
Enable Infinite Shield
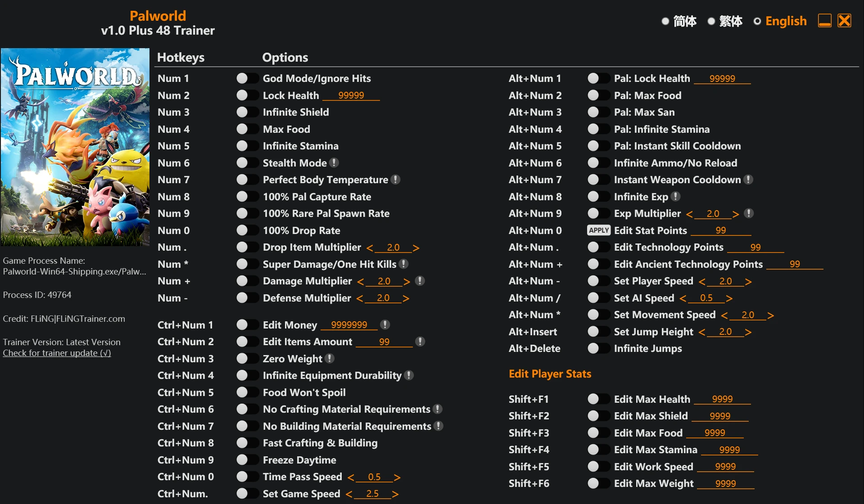(247, 112)
